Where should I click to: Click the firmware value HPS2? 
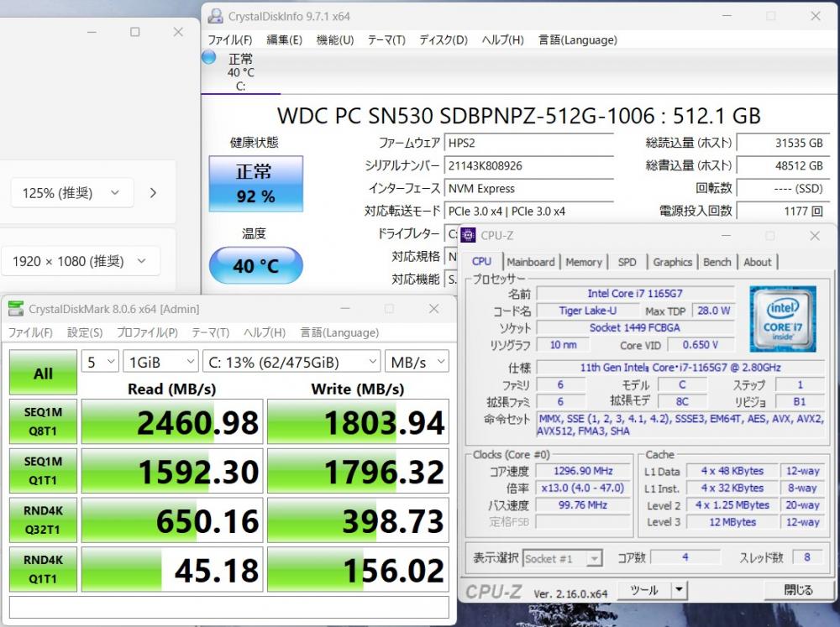tap(528, 143)
